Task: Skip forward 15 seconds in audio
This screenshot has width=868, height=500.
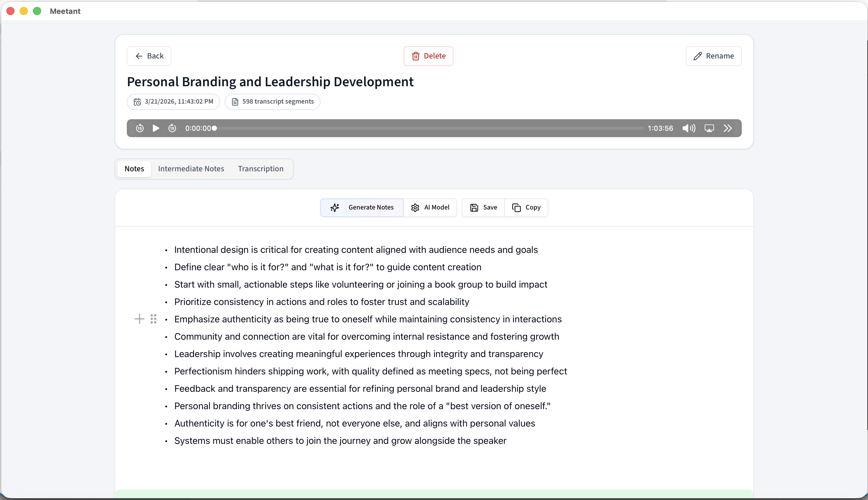Action: (172, 128)
